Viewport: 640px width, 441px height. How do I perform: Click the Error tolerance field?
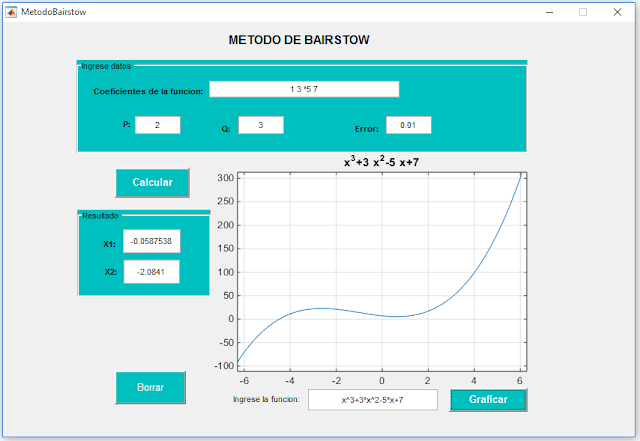point(409,125)
